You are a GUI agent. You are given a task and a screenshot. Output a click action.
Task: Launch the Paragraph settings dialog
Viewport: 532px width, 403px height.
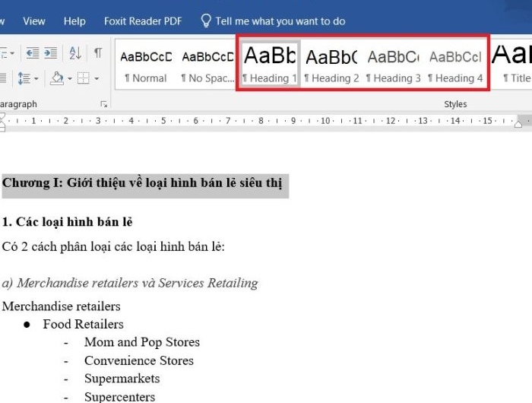(x=103, y=104)
